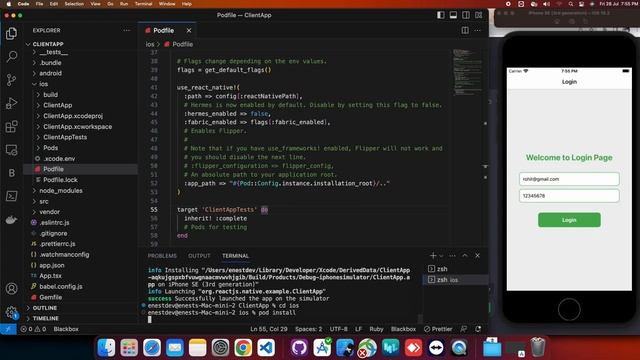Maximize the terminal panel with caret icon
This screenshot has height=360, width=640.
click(x=465, y=256)
